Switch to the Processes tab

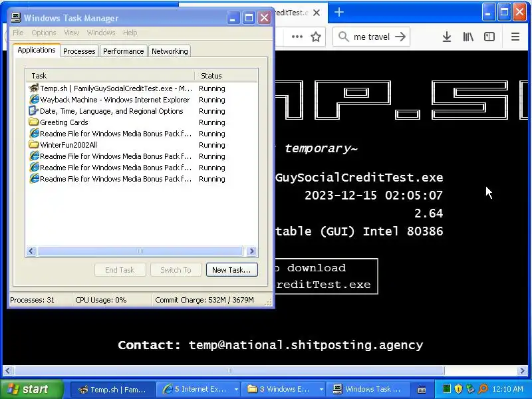[79, 51]
